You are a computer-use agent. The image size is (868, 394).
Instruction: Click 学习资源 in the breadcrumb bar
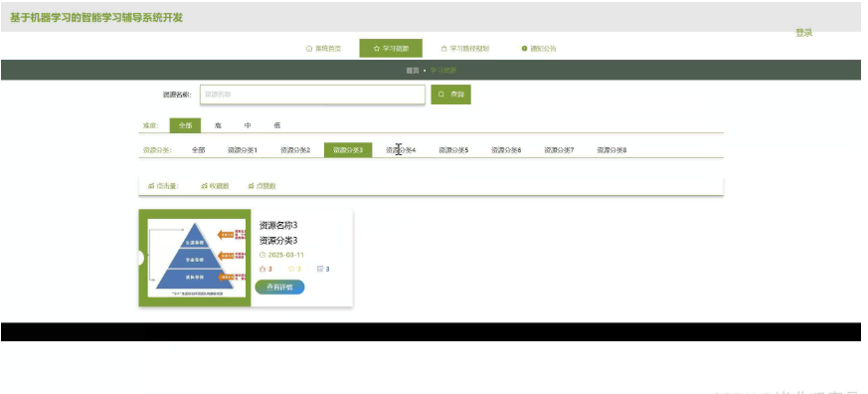click(443, 71)
